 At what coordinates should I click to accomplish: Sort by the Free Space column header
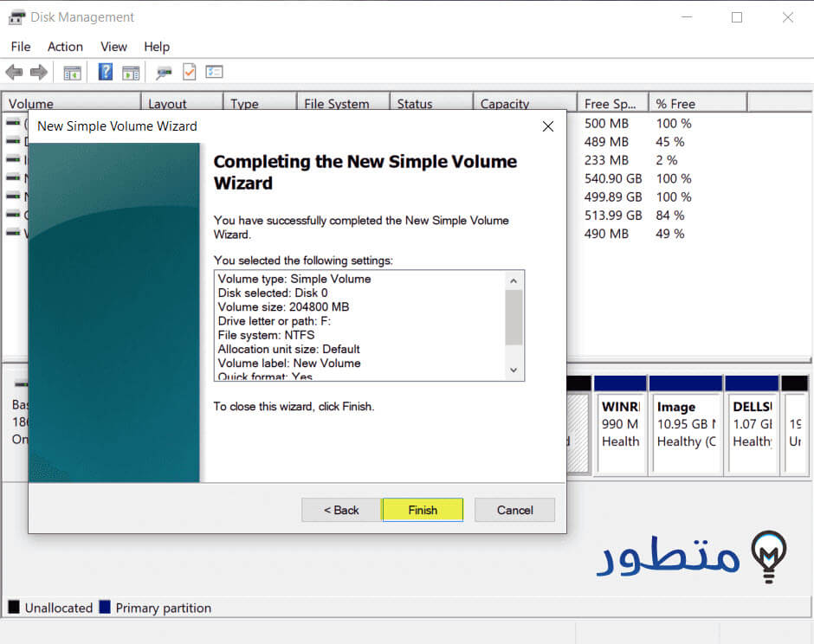(x=612, y=104)
